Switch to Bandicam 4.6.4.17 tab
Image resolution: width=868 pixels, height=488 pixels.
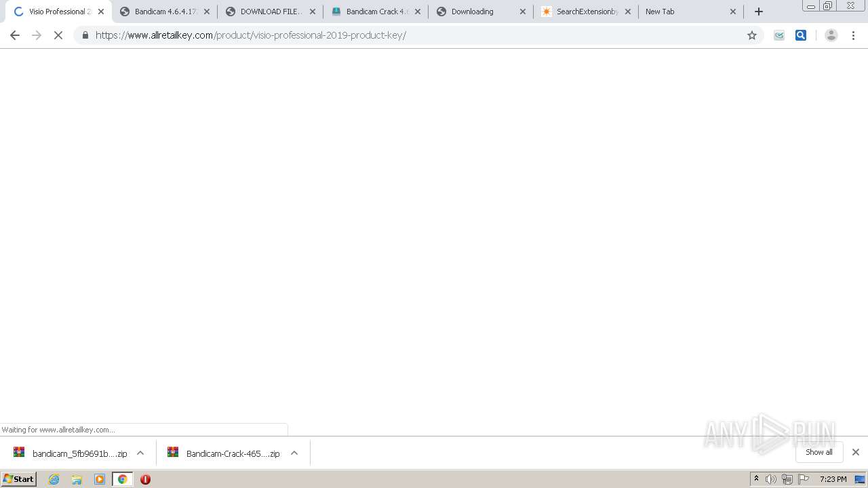[x=165, y=12]
